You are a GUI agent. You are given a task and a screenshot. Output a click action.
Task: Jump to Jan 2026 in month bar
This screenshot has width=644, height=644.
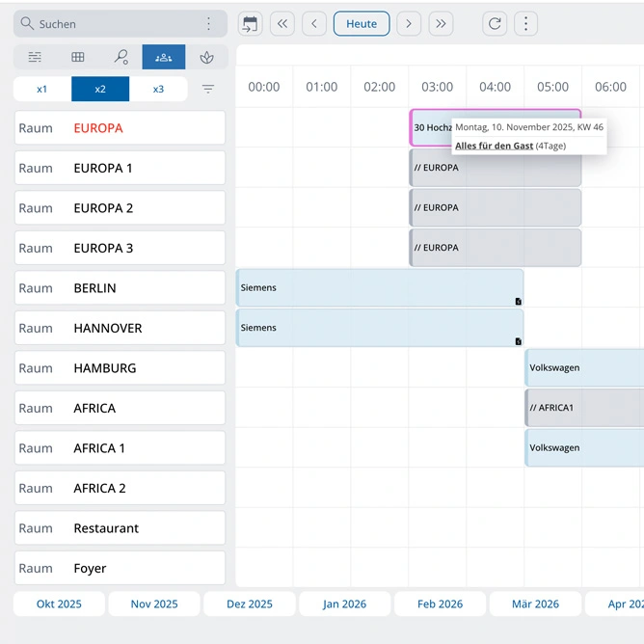[x=344, y=604]
